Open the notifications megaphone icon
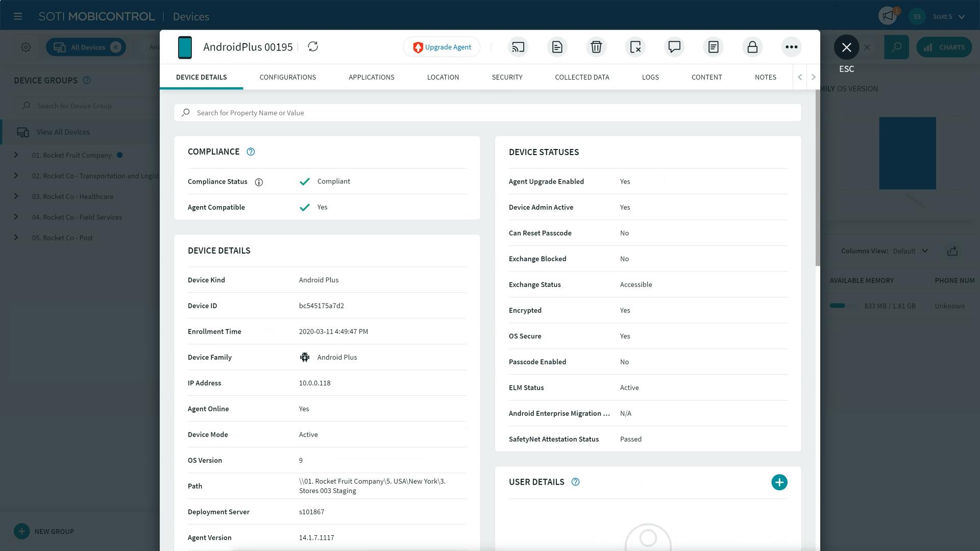 [x=887, y=16]
